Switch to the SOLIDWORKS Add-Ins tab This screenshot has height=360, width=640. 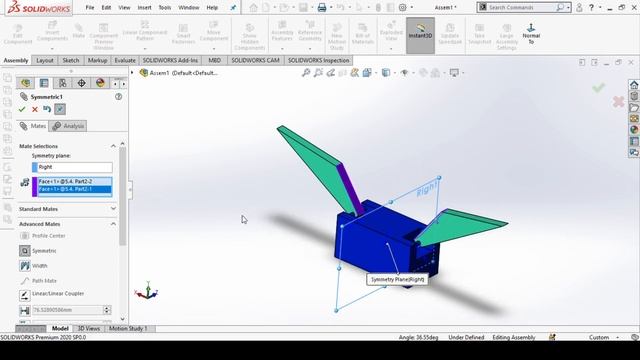click(170, 60)
